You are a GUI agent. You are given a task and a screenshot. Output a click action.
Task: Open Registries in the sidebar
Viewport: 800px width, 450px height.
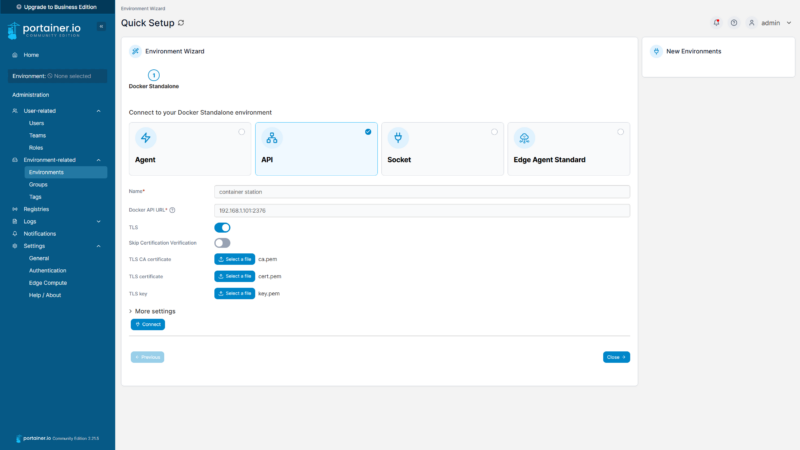coord(36,209)
